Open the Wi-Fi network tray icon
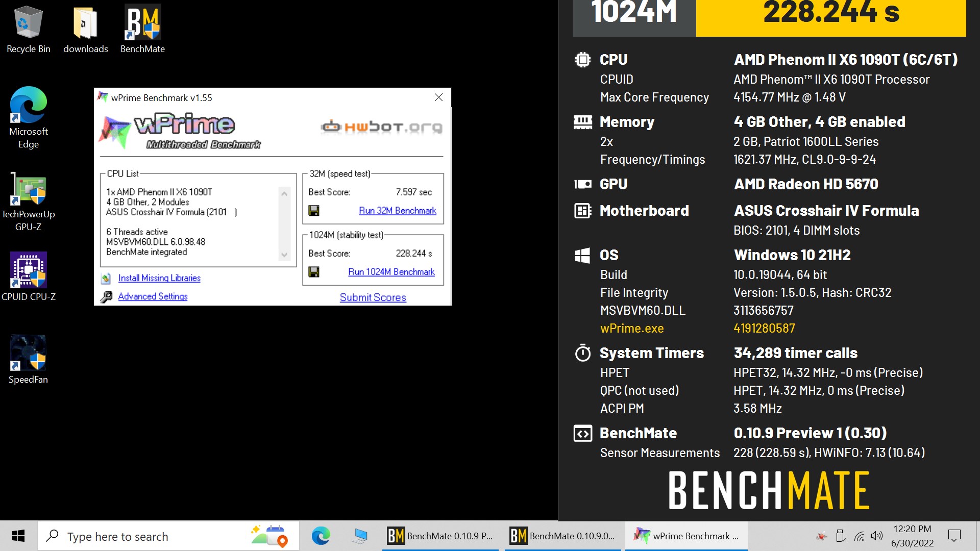 tap(860, 536)
